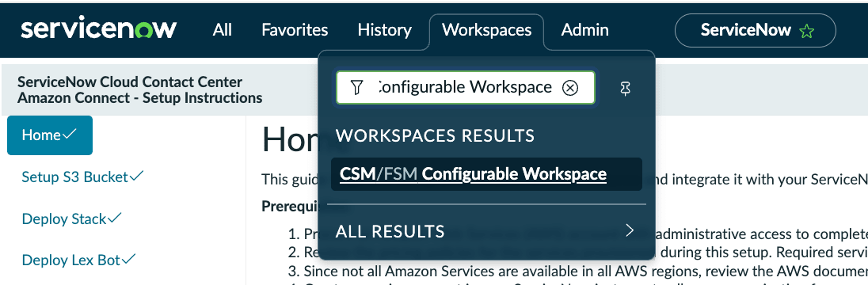Go to the Home setup step
This screenshot has height=285, width=868.
[50, 135]
